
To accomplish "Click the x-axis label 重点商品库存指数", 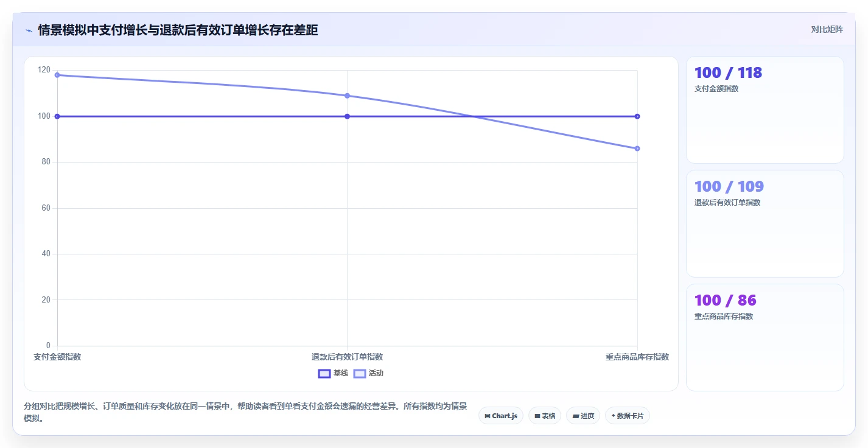I will point(637,357).
